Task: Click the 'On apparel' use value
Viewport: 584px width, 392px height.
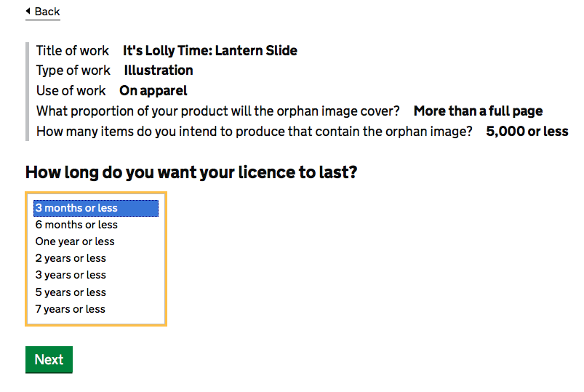Action: point(153,91)
